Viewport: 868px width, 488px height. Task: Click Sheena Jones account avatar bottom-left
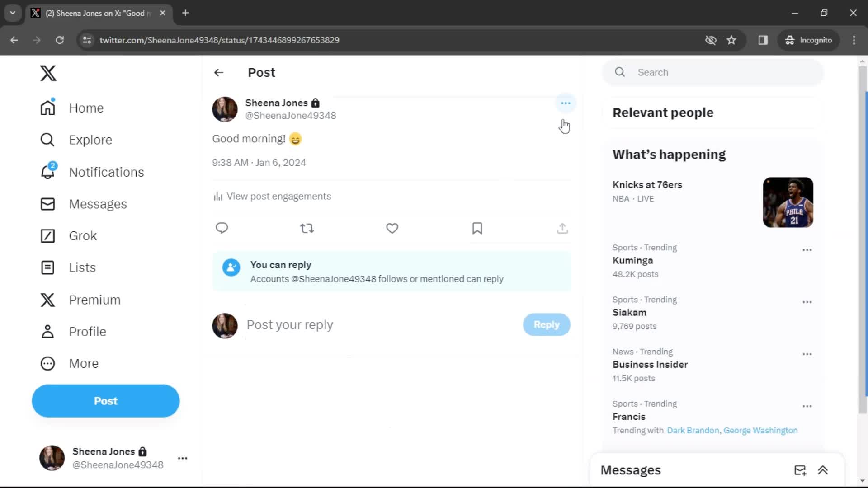52,458
